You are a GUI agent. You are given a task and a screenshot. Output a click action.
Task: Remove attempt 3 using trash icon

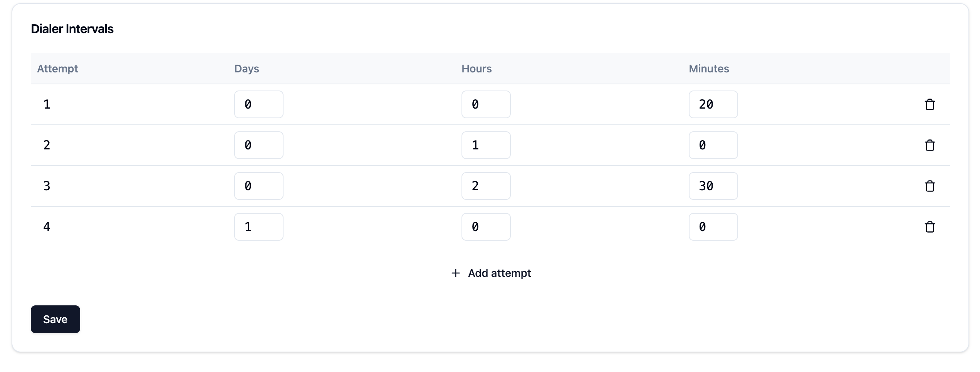[930, 186]
